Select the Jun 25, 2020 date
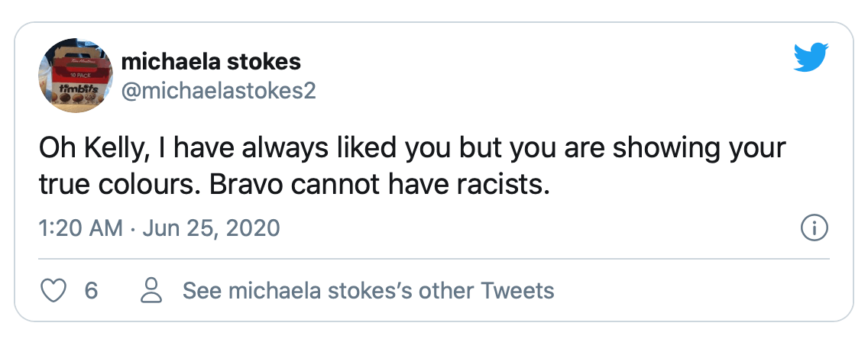The image size is (868, 339). coord(221,228)
